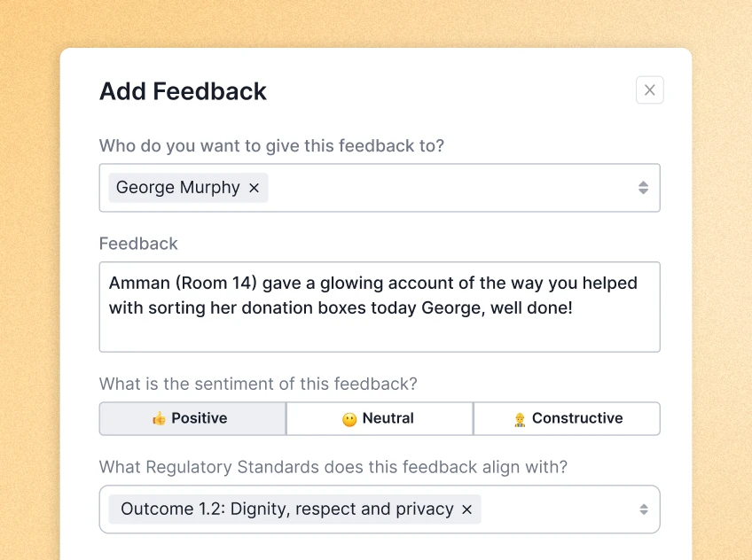Select the Constructive sentiment option
Image resolution: width=752 pixels, height=560 pixels.
567,417
